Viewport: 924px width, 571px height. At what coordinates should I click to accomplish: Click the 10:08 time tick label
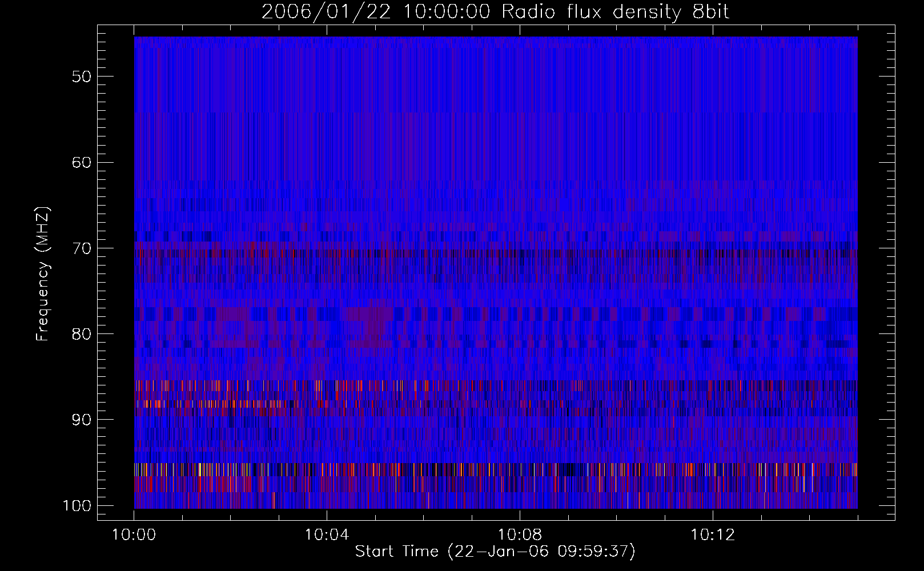pyautogui.click(x=520, y=535)
